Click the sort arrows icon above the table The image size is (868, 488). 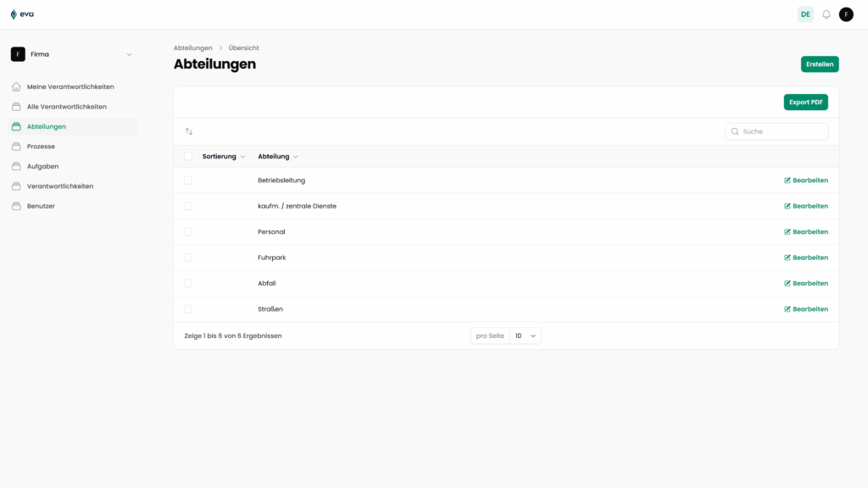click(189, 131)
